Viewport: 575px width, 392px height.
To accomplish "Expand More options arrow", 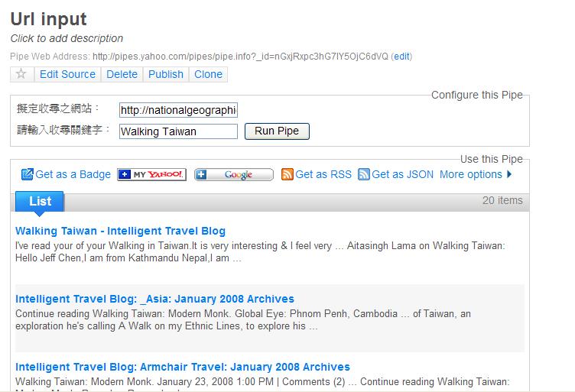I will [x=509, y=174].
